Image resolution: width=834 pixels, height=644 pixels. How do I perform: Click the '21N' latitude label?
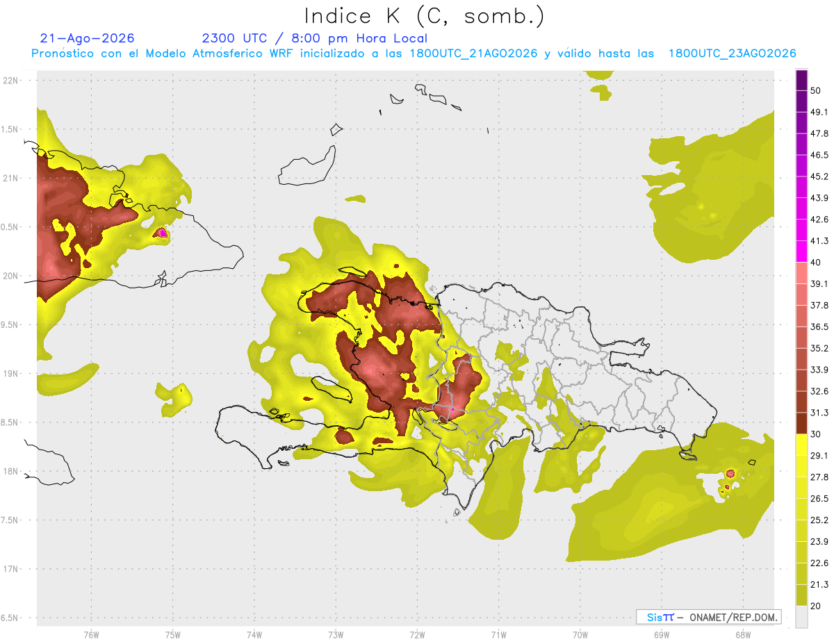[x=10, y=178]
